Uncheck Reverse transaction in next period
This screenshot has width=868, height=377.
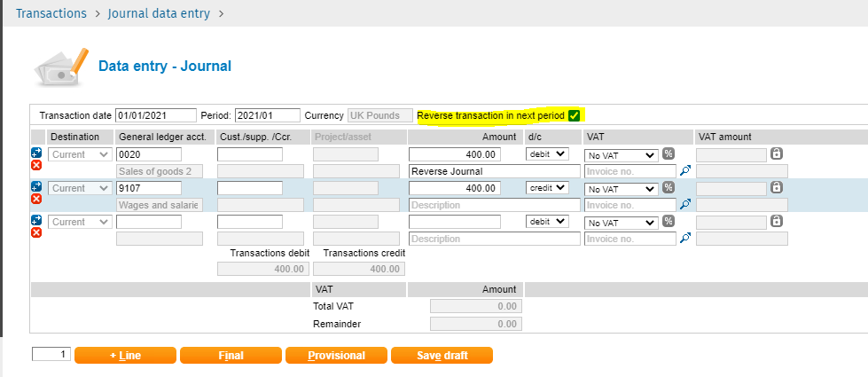575,115
